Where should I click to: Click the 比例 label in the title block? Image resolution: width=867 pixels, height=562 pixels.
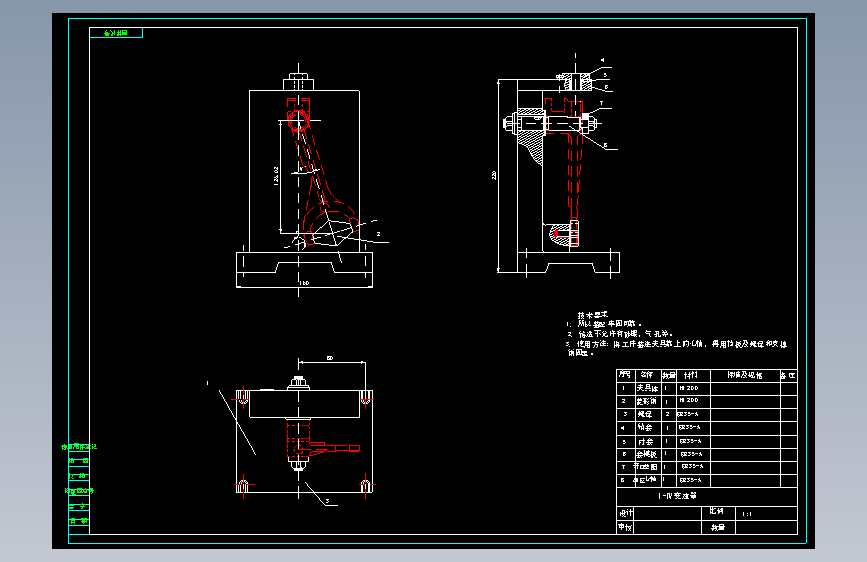718,512
